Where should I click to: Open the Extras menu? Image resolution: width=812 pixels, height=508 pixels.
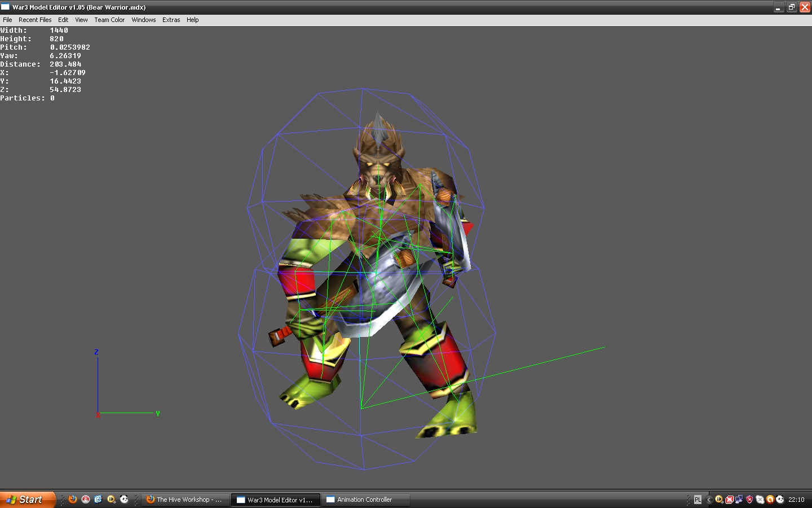171,20
